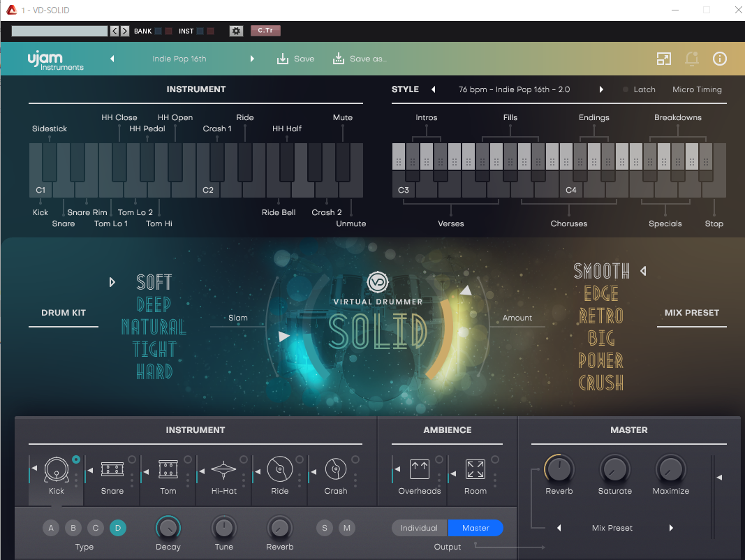Choose the Power mix preset
Viewport: 745px width, 560px height.
pos(601,360)
